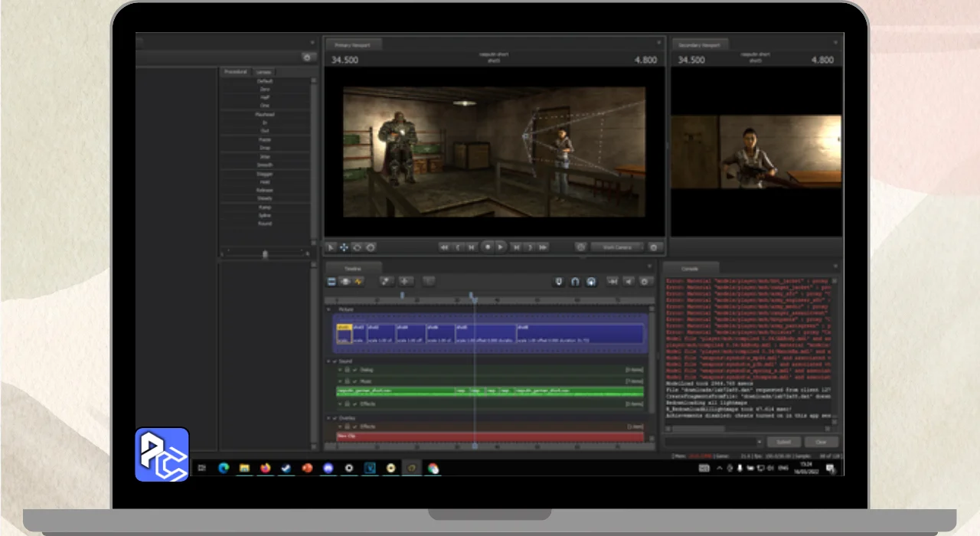Select the rotate manipulator tool in viewport
980x536 pixels.
357,247
